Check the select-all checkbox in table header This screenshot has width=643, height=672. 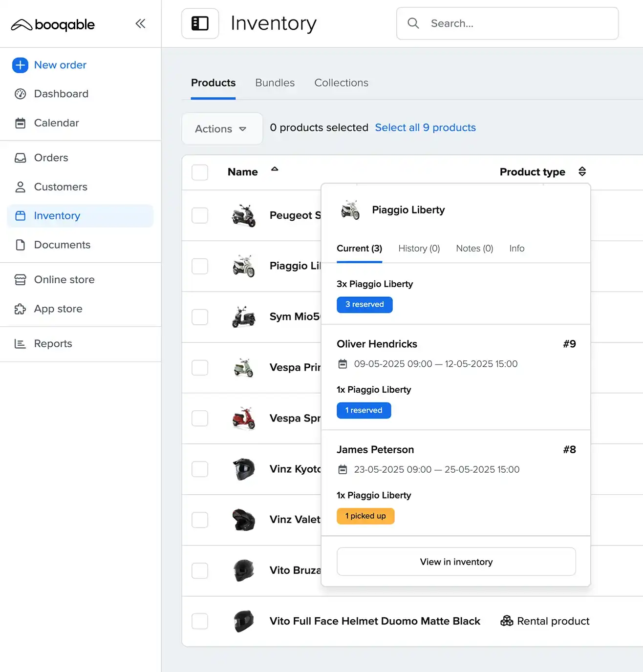pyautogui.click(x=200, y=172)
